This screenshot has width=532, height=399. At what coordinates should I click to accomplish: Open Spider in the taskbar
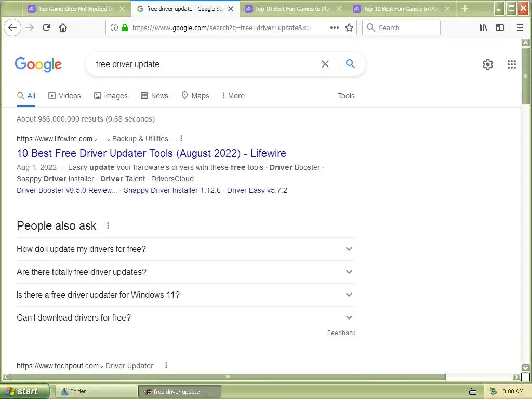click(96, 392)
